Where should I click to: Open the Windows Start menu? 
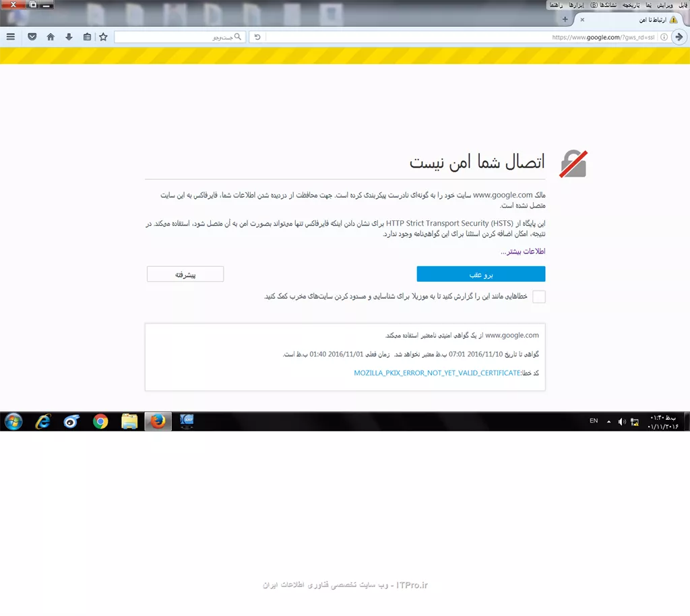coord(13,421)
